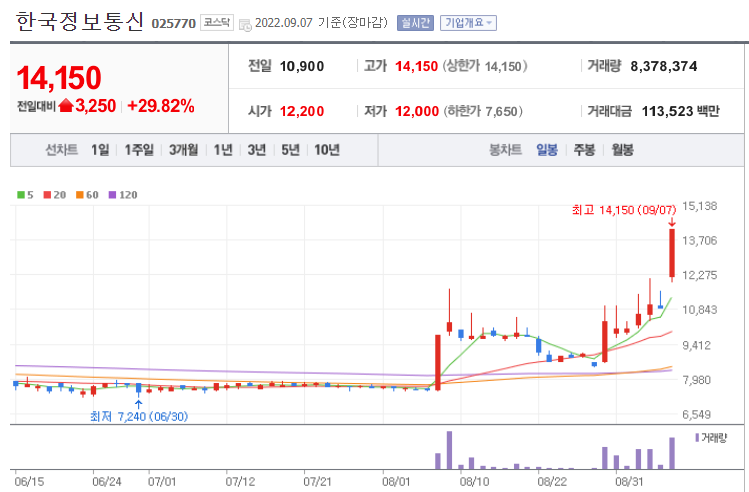Click the 08/31 date axis label

click(x=629, y=481)
